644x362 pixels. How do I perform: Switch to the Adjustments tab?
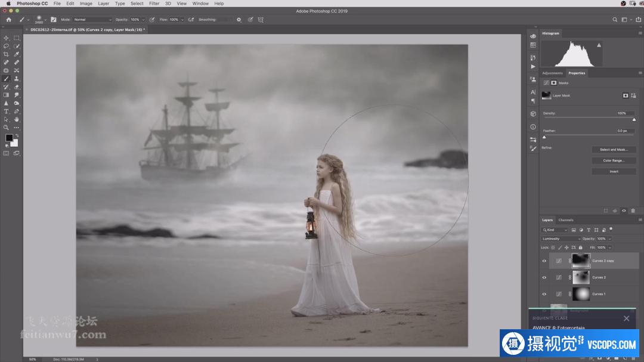coord(552,73)
